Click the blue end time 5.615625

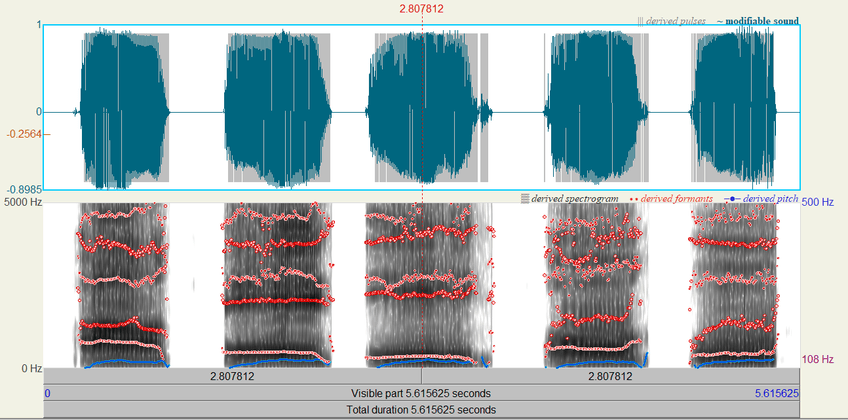(x=776, y=393)
